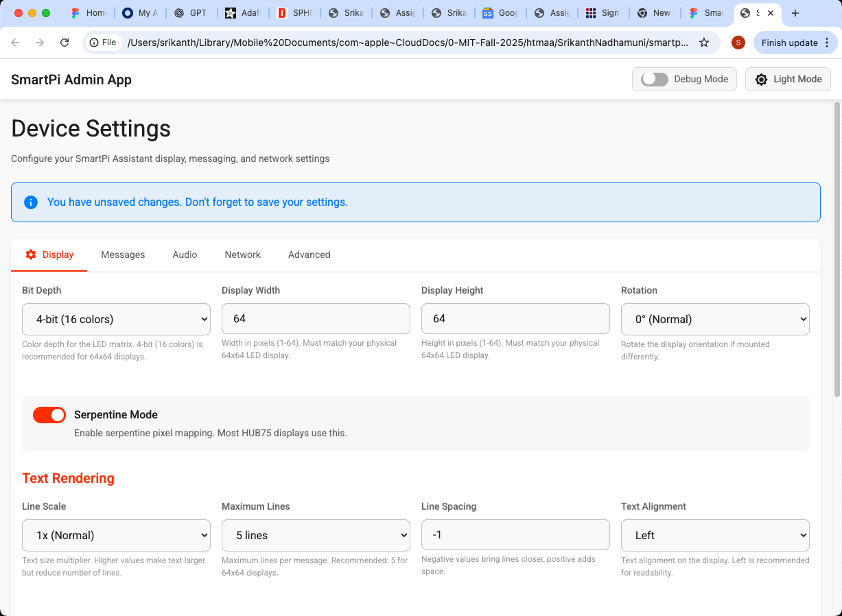Go to the Advanced tab
842x616 pixels.
click(309, 254)
